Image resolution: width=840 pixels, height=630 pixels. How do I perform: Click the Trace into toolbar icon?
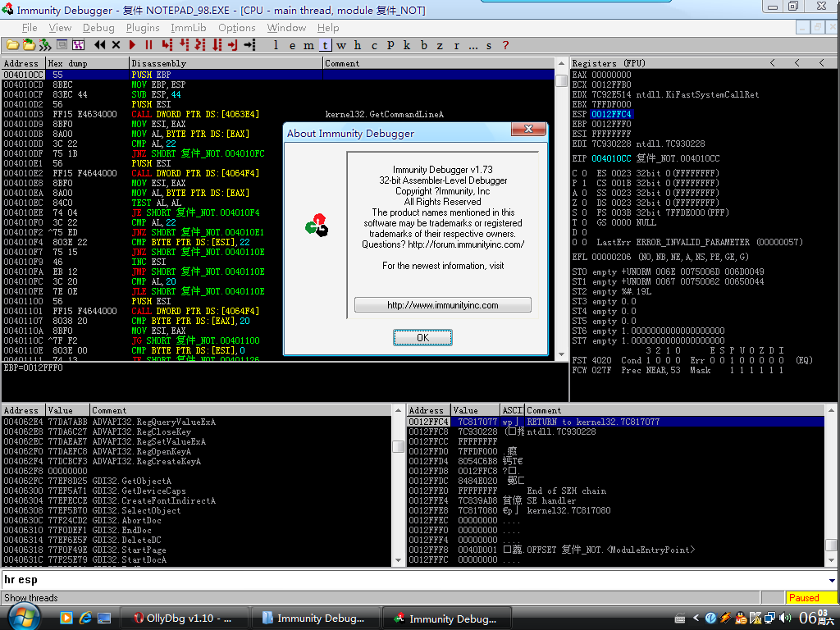[x=200, y=46]
